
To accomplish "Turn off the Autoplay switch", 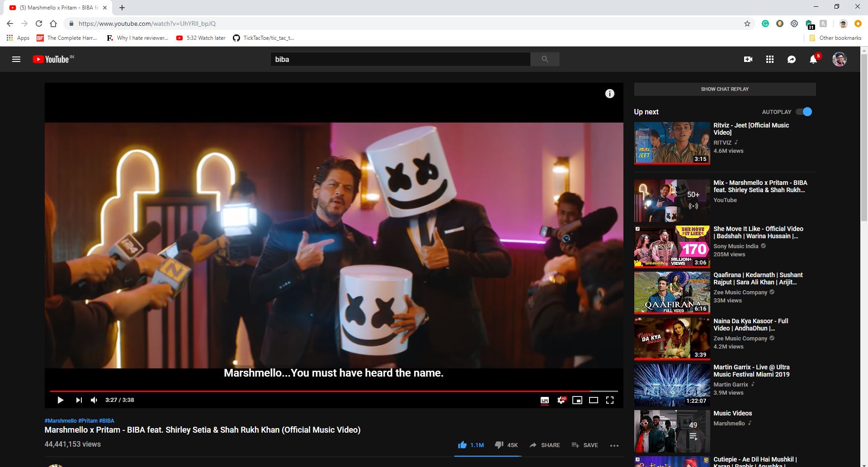I will tap(804, 112).
